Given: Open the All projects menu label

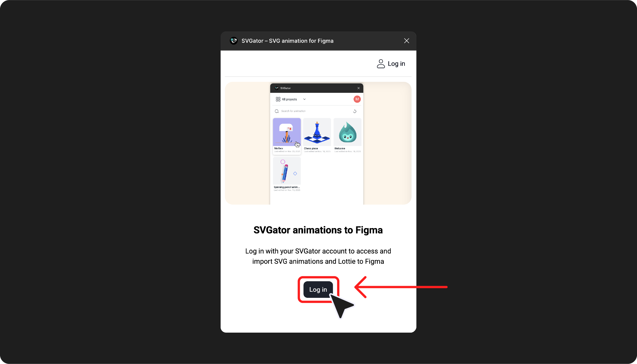Looking at the screenshot, I should (289, 99).
